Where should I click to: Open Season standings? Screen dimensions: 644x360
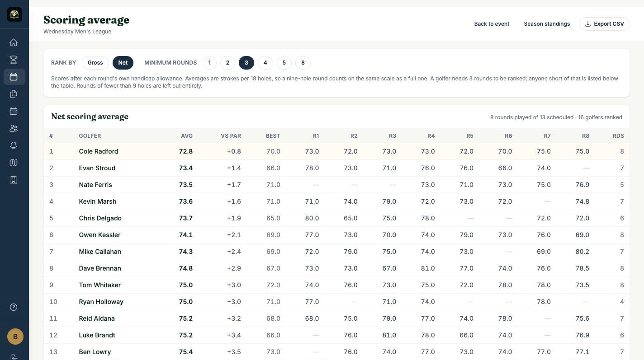[547, 24]
